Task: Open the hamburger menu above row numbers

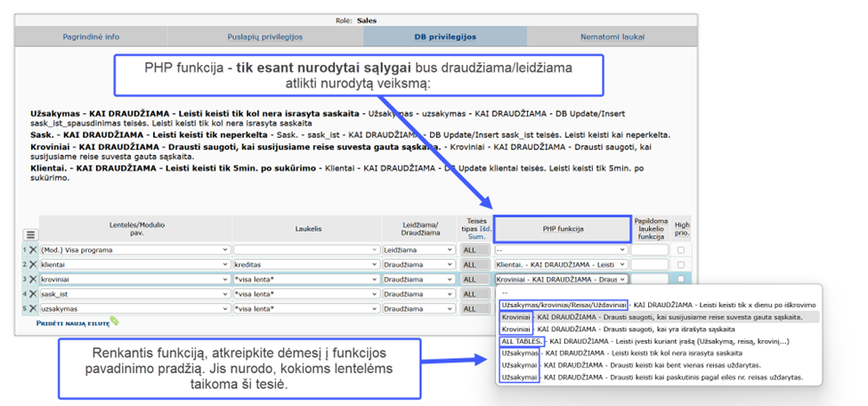Action: point(30,235)
